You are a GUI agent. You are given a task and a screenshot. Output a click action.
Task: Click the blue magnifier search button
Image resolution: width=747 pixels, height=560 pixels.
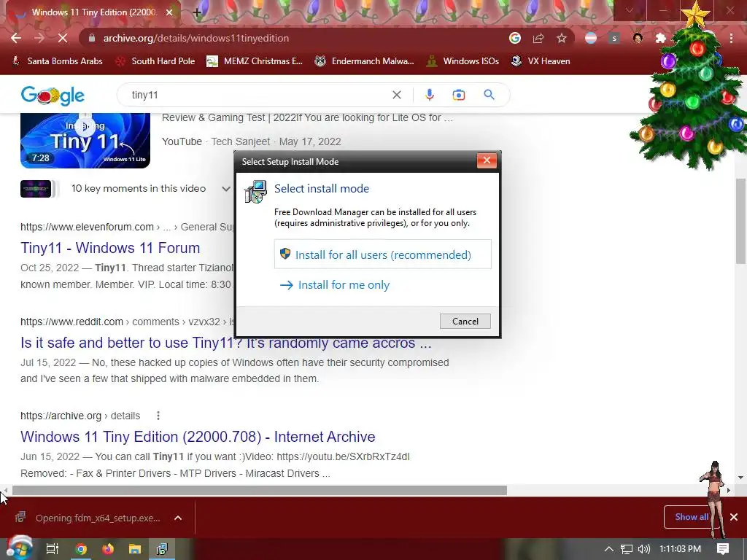pyautogui.click(x=489, y=95)
